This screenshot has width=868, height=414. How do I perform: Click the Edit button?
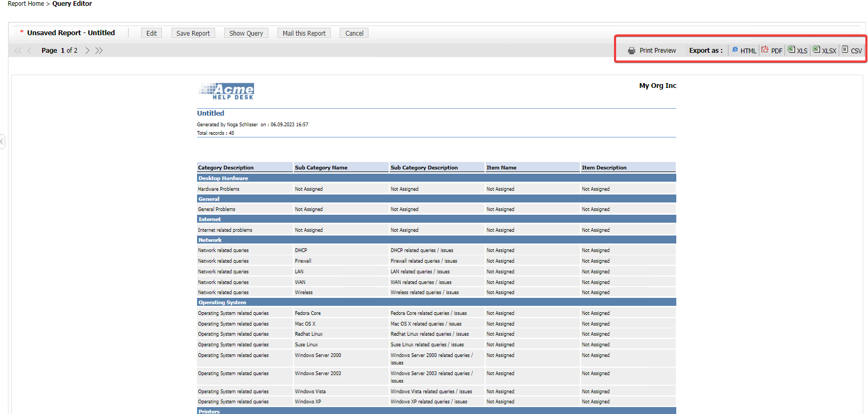[x=152, y=33]
